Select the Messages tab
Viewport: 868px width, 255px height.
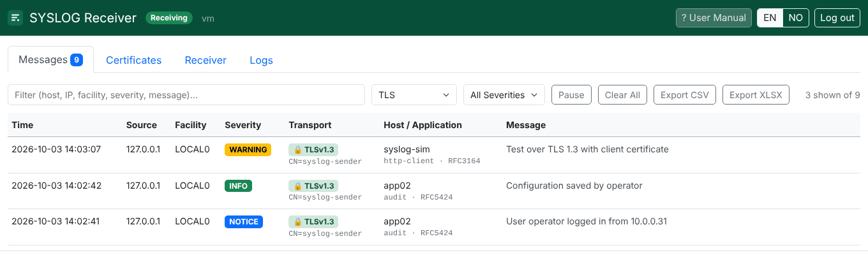click(50, 59)
